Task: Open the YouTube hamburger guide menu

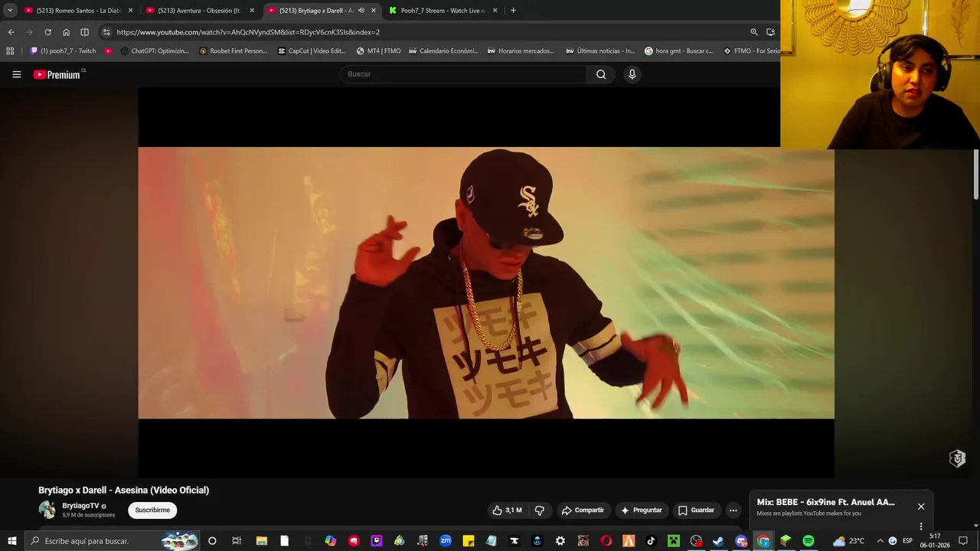Action: coord(16,74)
